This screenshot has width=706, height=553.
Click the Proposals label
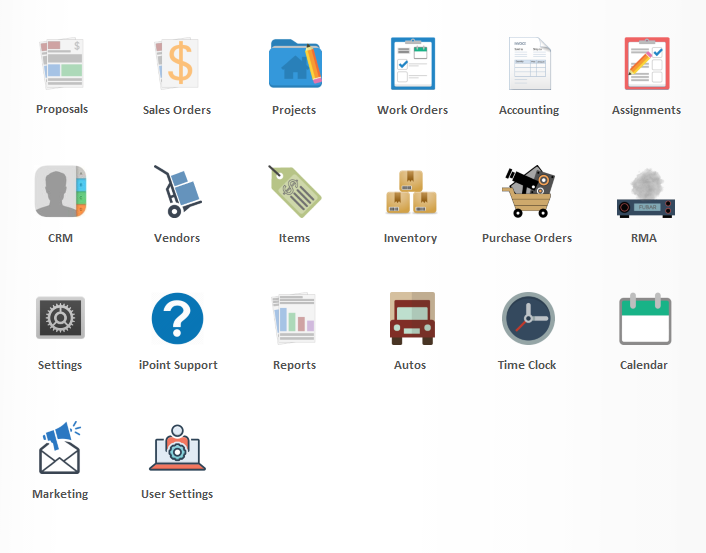click(x=62, y=109)
